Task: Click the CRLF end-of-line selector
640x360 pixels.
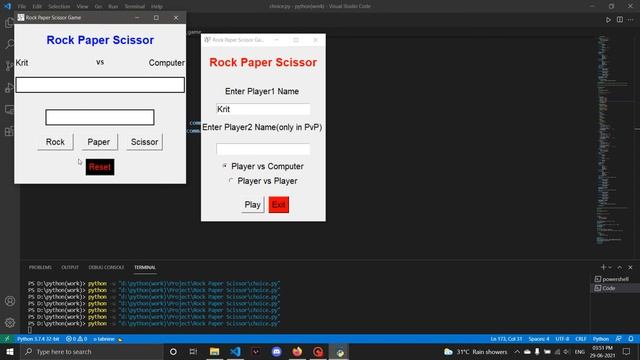Action: (x=581, y=339)
